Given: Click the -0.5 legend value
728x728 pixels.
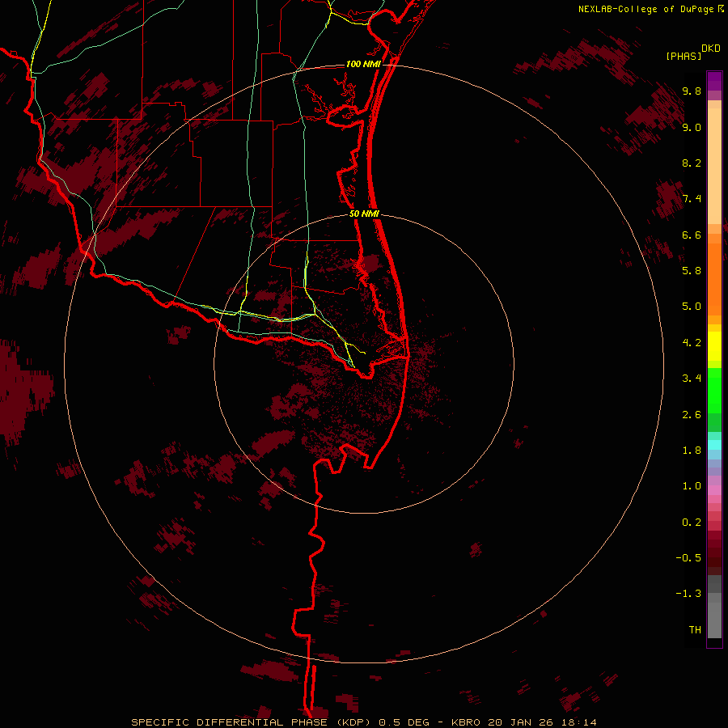Looking at the screenshot, I should pos(688,558).
